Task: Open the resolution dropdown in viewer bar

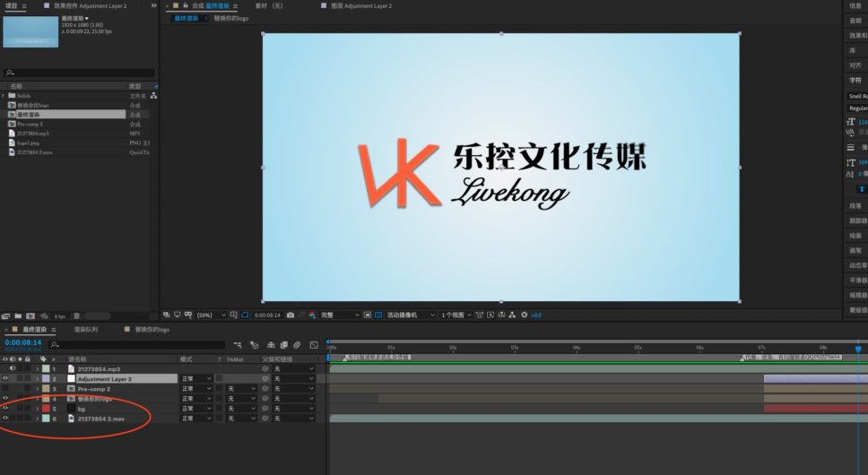Action: point(339,315)
